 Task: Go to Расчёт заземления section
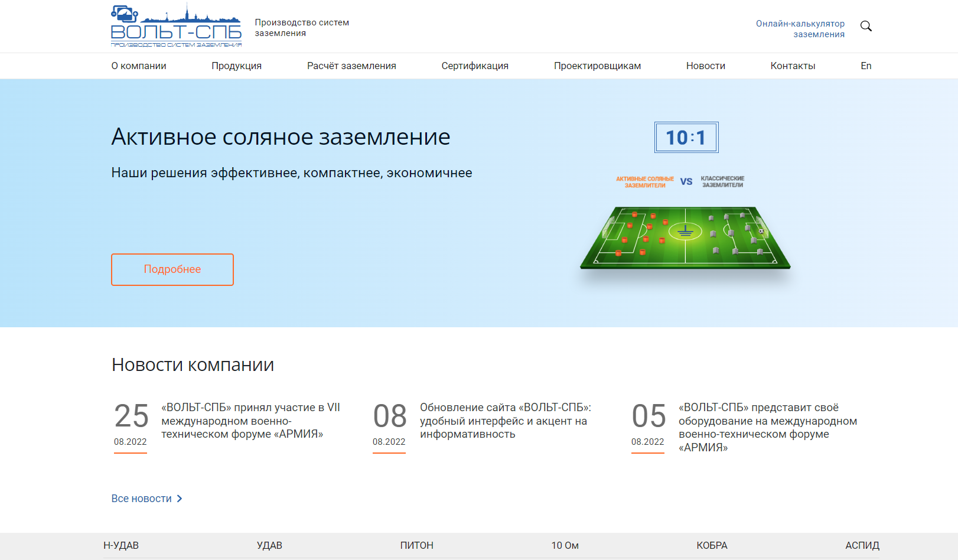point(351,66)
